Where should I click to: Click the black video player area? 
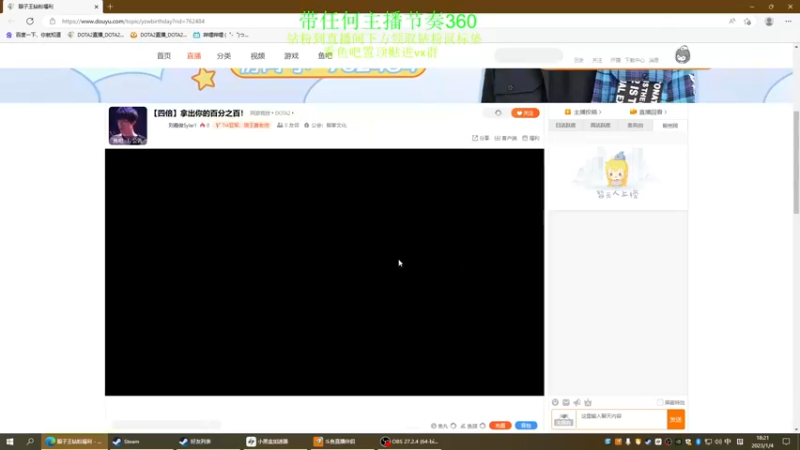[324, 272]
